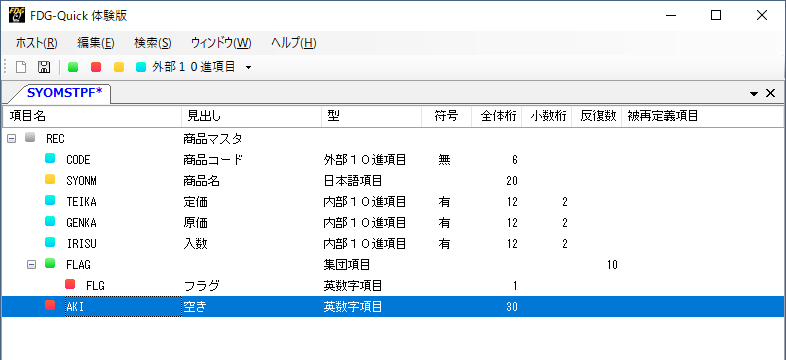786x360 pixels.
Task: Close the SYOMSTPF document tab panel
Action: click(770, 93)
